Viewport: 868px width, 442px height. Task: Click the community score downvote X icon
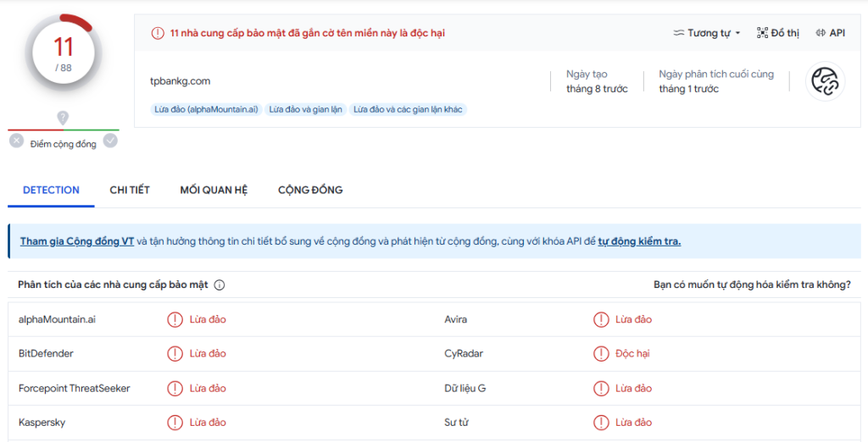16,141
